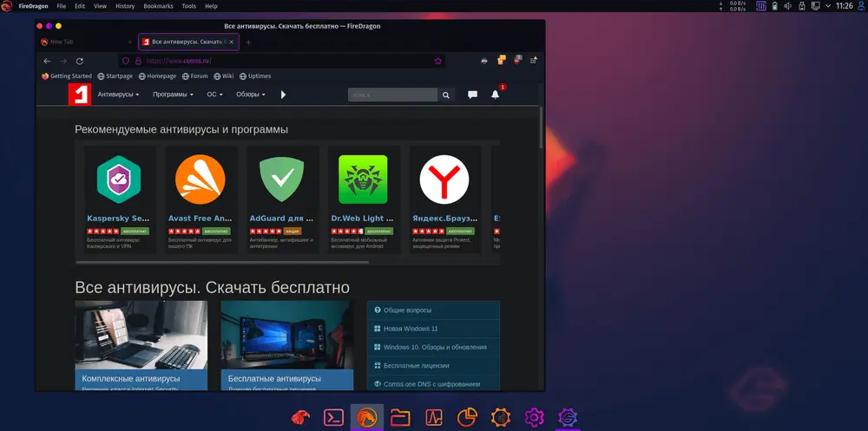Open the user account icon in top panel
This screenshot has width=868, height=431.
[x=861, y=6]
